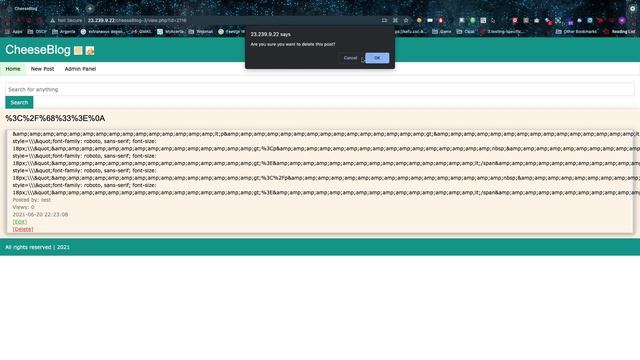Image resolution: width=640 pixels, height=360 pixels.
Task: Click the Not Secure warning icon
Action: coord(53,20)
